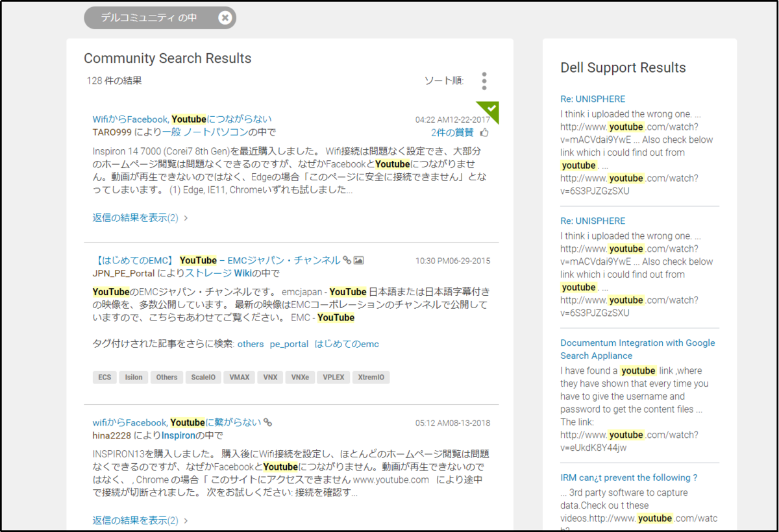Screen dimensions: 779x532
Task: Open 一般 ノートパソコン forum link
Action: [x=204, y=132]
